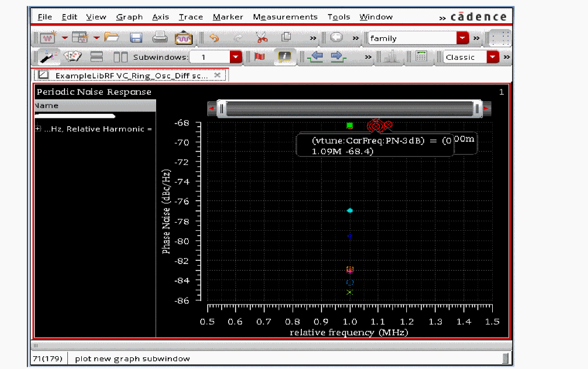Close the ExampleLibRF VC_Ring_Osc_Diff tab

click(217, 76)
